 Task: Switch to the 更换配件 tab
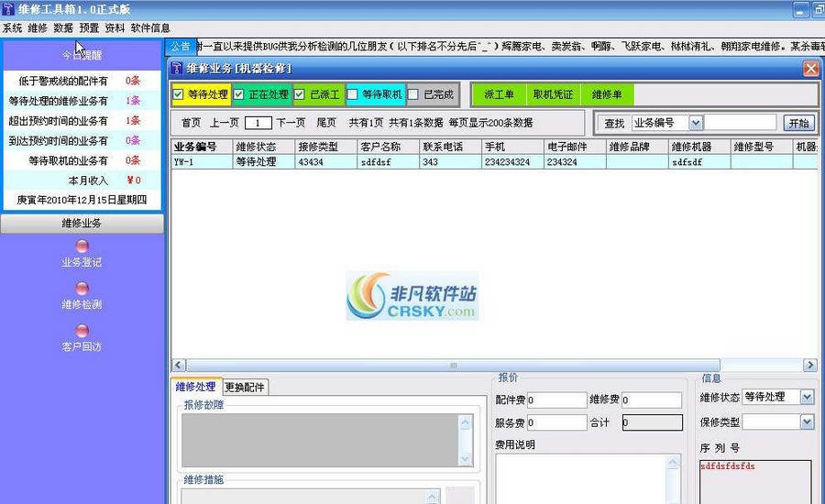245,387
